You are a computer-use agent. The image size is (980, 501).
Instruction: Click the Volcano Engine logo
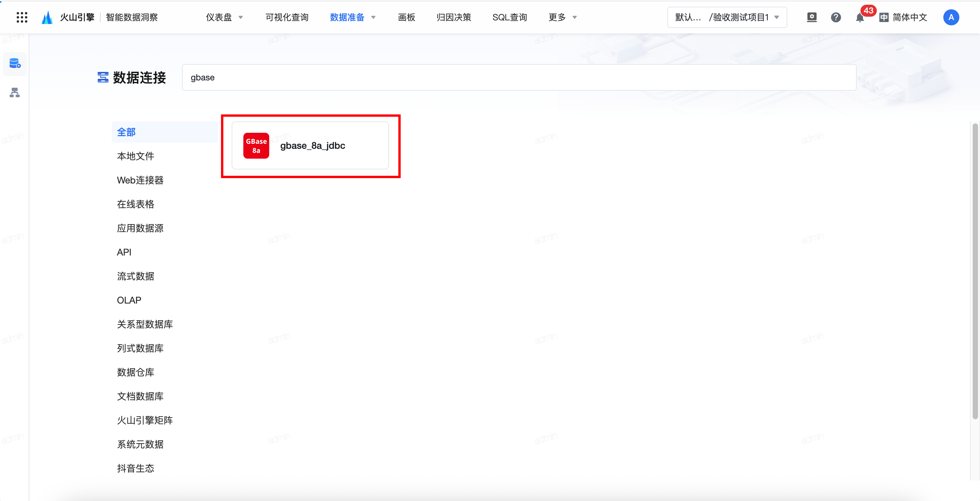[47, 17]
